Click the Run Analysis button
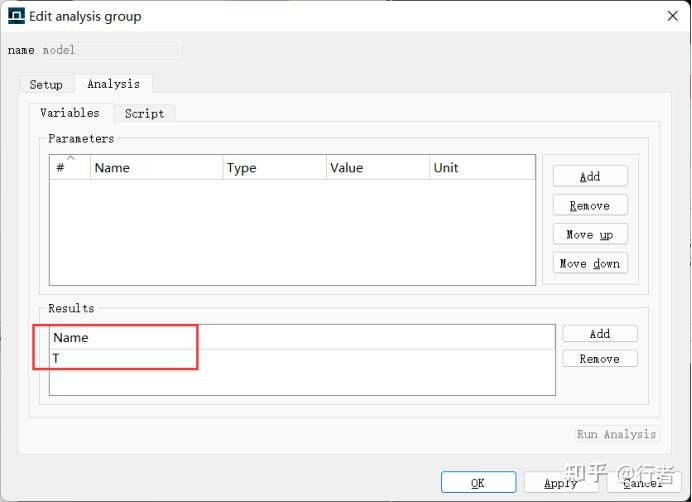Screen dimensions: 692x502 [617, 434]
